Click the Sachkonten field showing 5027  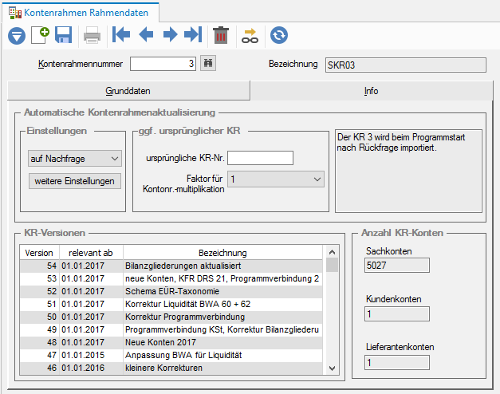(x=397, y=265)
